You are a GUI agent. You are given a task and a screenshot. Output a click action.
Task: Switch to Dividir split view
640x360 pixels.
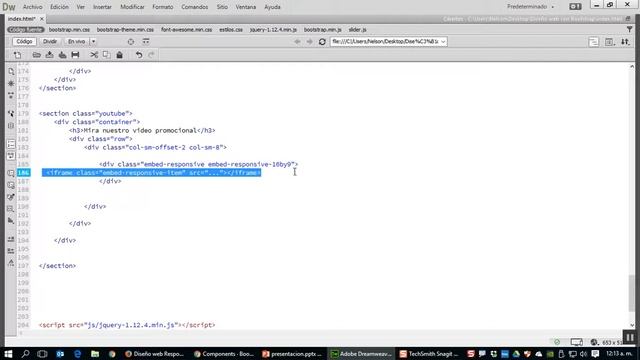coord(50,42)
